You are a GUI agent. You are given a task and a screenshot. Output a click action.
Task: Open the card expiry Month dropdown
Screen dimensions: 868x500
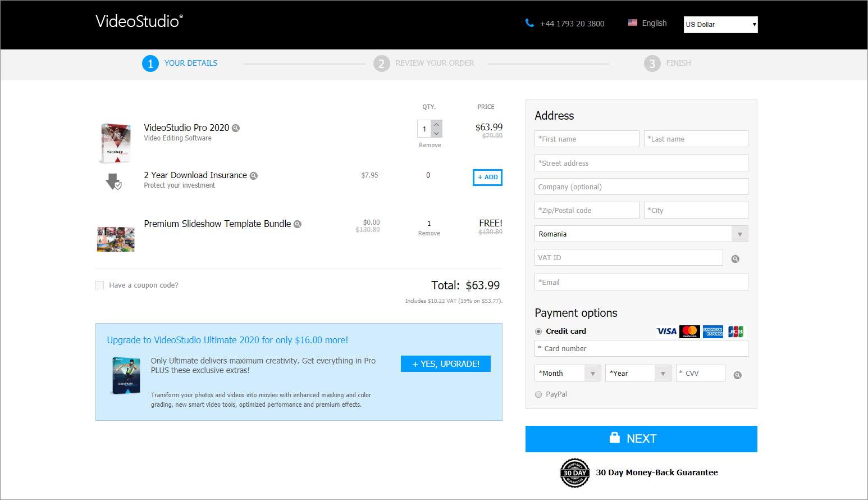[568, 373]
